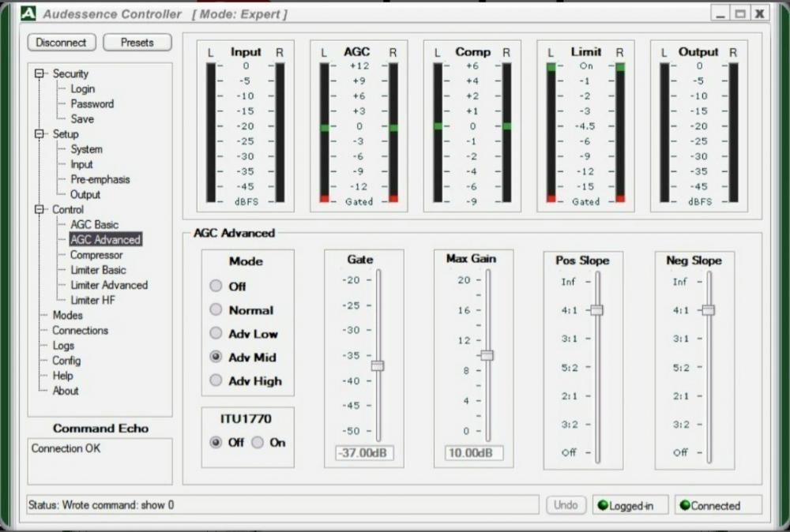
Task: Open the Modes page
Action: 67,315
